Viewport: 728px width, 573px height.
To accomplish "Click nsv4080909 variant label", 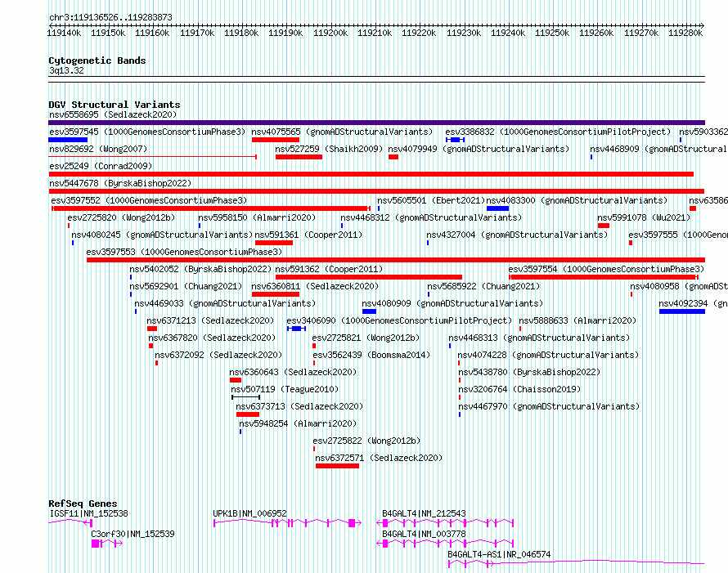I will pos(452,303).
